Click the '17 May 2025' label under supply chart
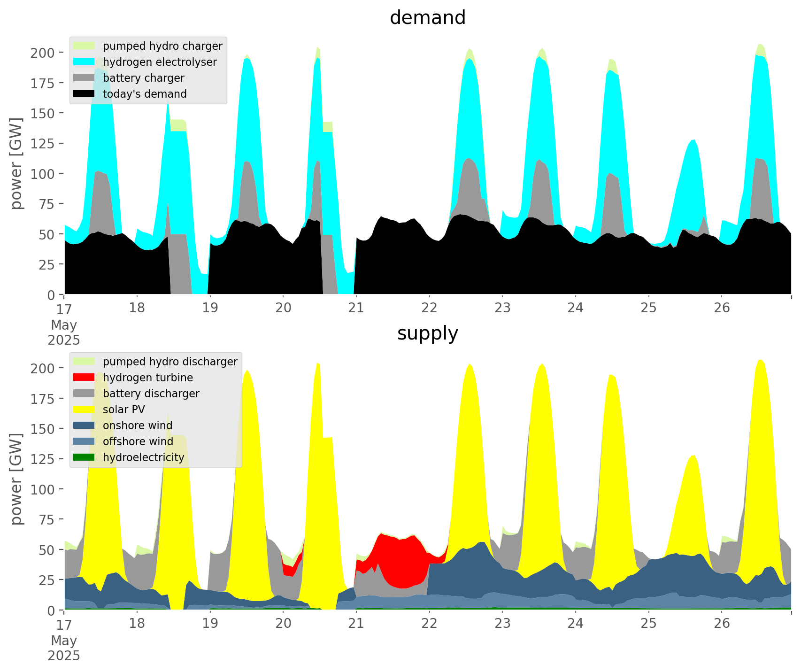Screen dimensions: 801x672 click(x=64, y=640)
